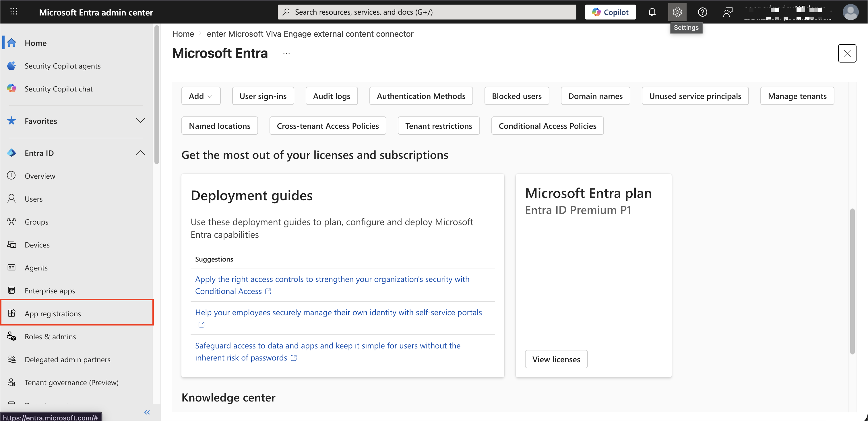Click the Home breadcrumb link
Viewport: 868px width, 421px height.
coord(183,34)
